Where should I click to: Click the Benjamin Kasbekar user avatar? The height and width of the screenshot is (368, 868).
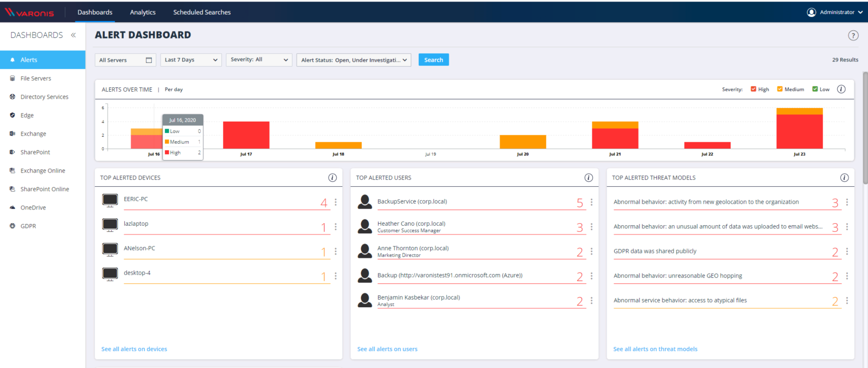pyautogui.click(x=365, y=300)
